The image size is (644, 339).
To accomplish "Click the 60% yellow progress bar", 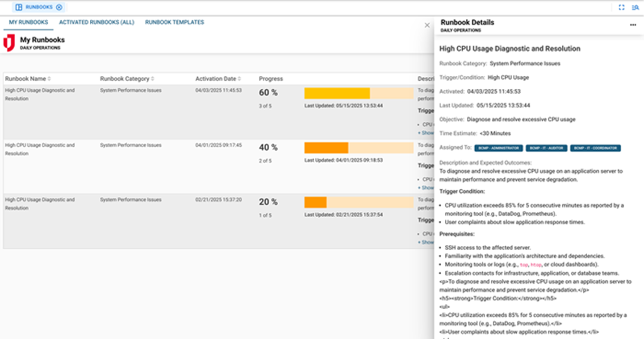I will (337, 93).
